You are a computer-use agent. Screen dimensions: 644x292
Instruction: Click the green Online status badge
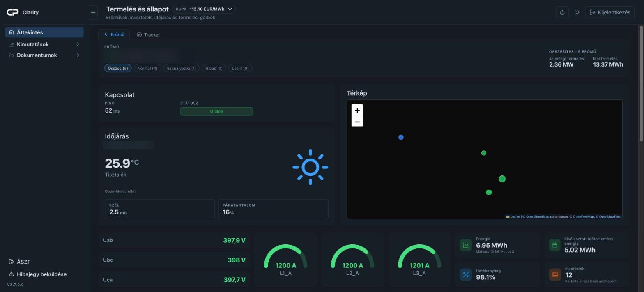[x=216, y=111]
